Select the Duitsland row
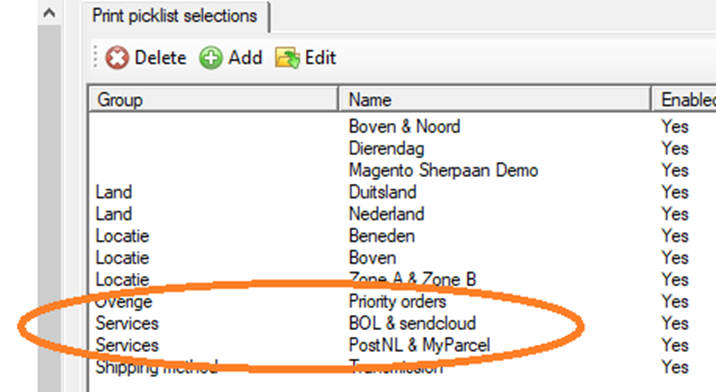 403,192
